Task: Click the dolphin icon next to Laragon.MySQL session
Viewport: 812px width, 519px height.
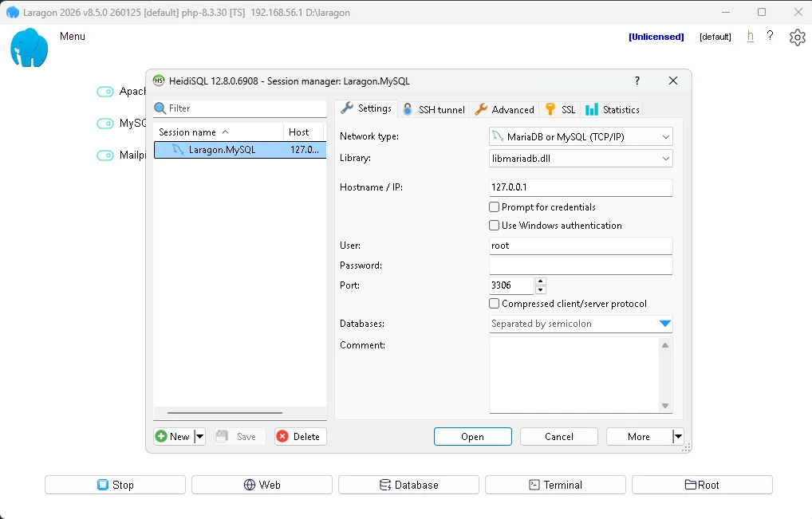Action: (x=178, y=149)
